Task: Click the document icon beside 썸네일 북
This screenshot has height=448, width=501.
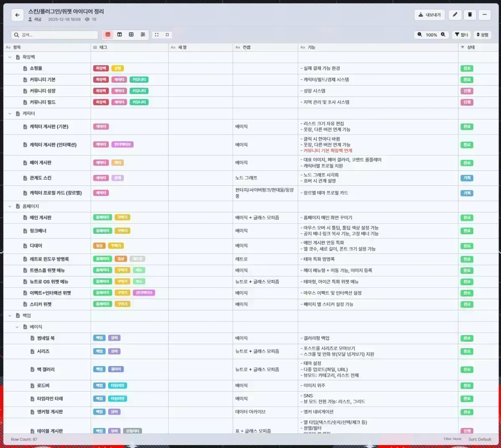Action: pos(33,338)
